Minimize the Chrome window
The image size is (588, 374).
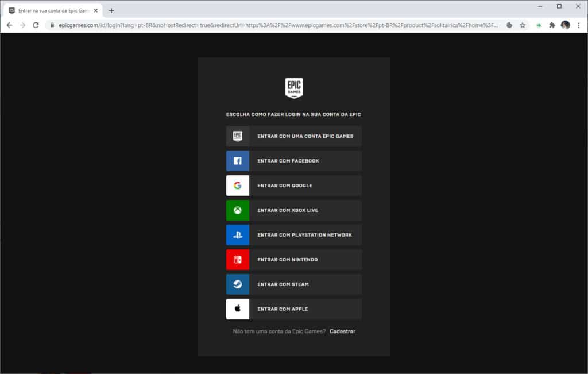pos(540,6)
